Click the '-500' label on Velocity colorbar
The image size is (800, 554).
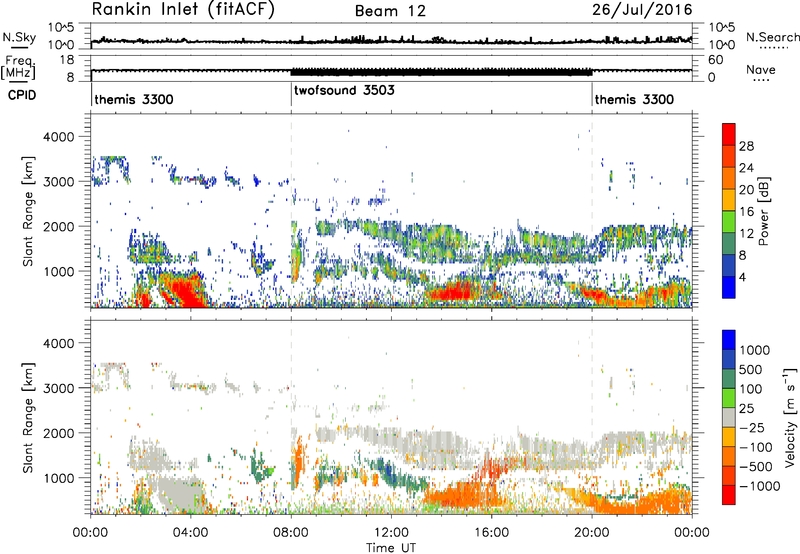pyautogui.click(x=756, y=467)
